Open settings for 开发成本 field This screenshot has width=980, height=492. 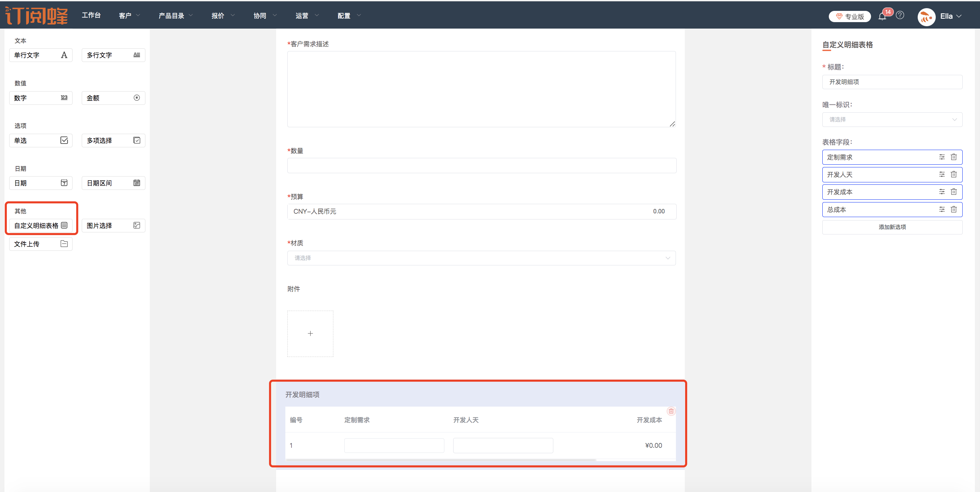point(942,192)
